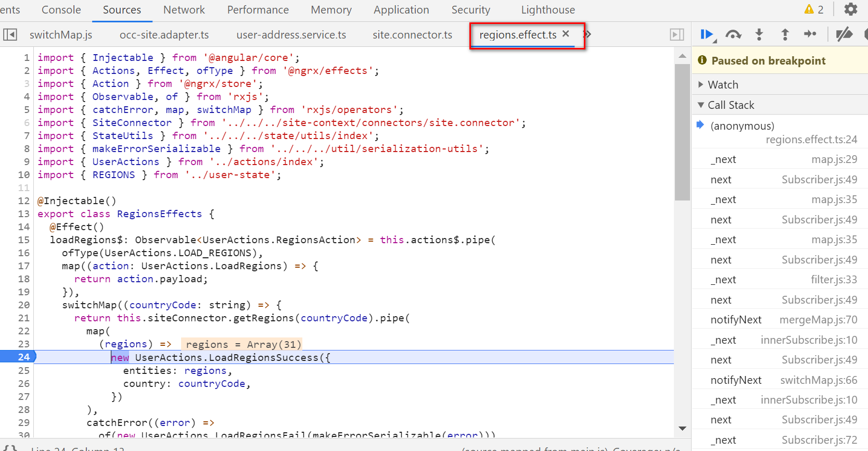Step into next function call
The image size is (868, 451).
tap(759, 34)
